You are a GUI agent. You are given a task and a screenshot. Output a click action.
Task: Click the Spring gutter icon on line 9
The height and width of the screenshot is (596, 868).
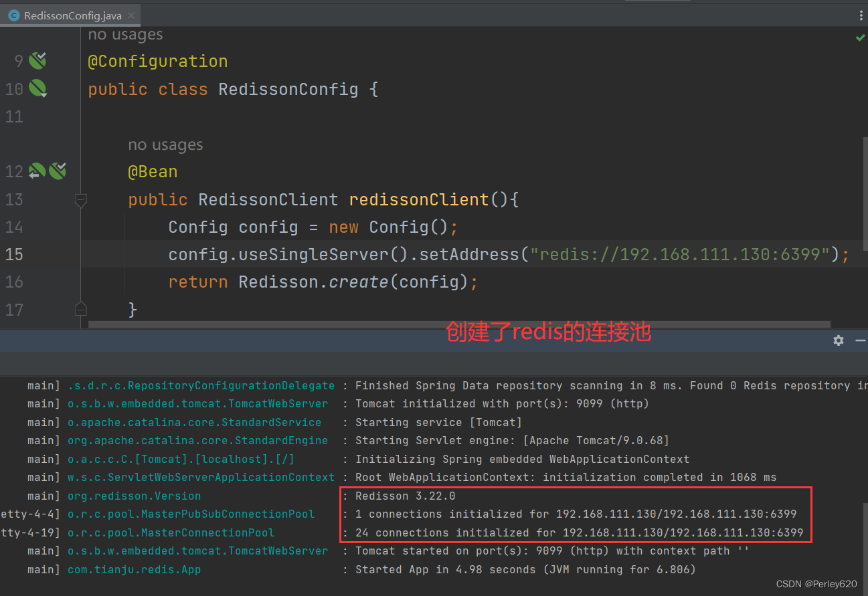point(37,61)
